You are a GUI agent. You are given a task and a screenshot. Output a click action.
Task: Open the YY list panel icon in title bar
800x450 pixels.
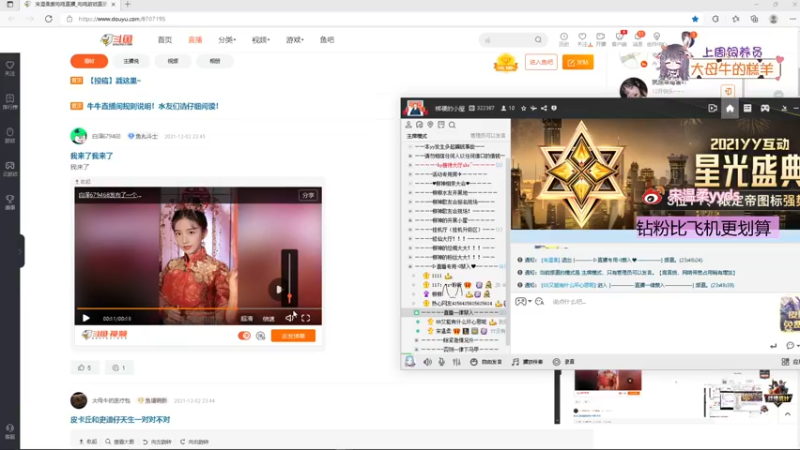[x=747, y=108]
